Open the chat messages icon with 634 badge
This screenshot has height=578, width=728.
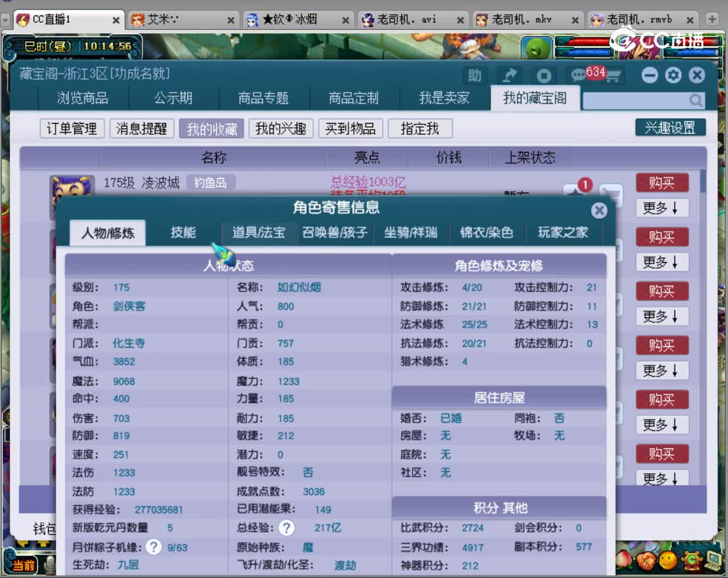580,75
